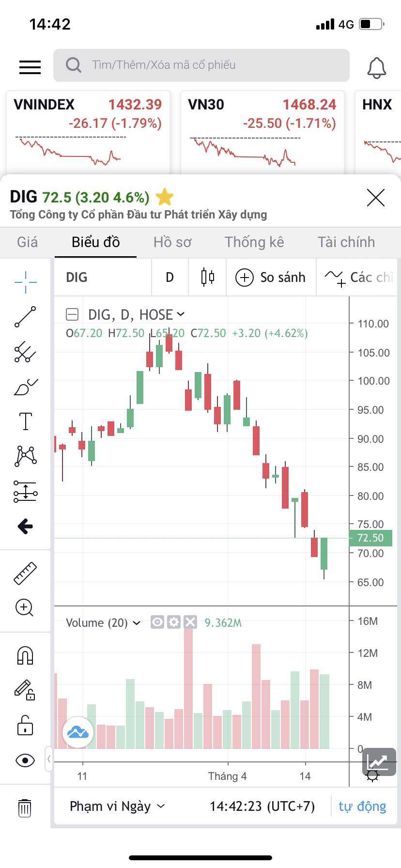Open the Phạm vi Ngày range dropdown
This screenshot has width=401, height=868.
click(118, 806)
